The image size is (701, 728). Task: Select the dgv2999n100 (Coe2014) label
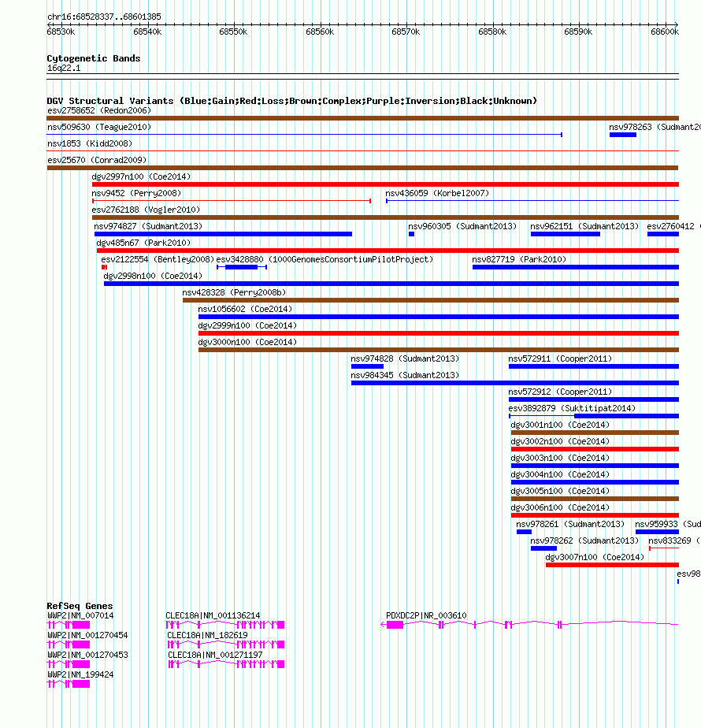point(247,326)
